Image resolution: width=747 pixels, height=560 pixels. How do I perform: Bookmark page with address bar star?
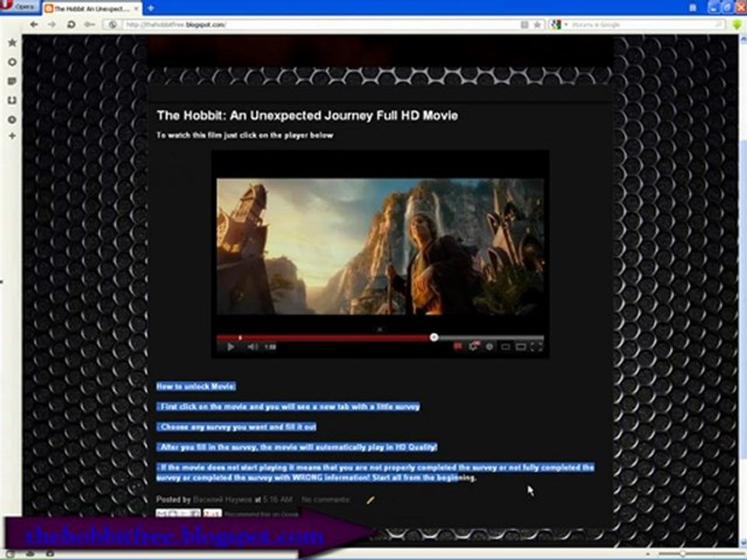(x=537, y=25)
